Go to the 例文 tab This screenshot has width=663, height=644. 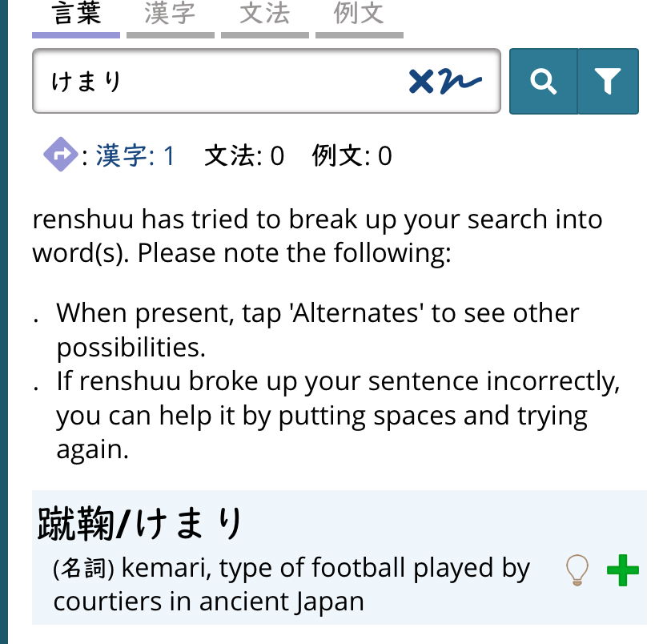[359, 14]
